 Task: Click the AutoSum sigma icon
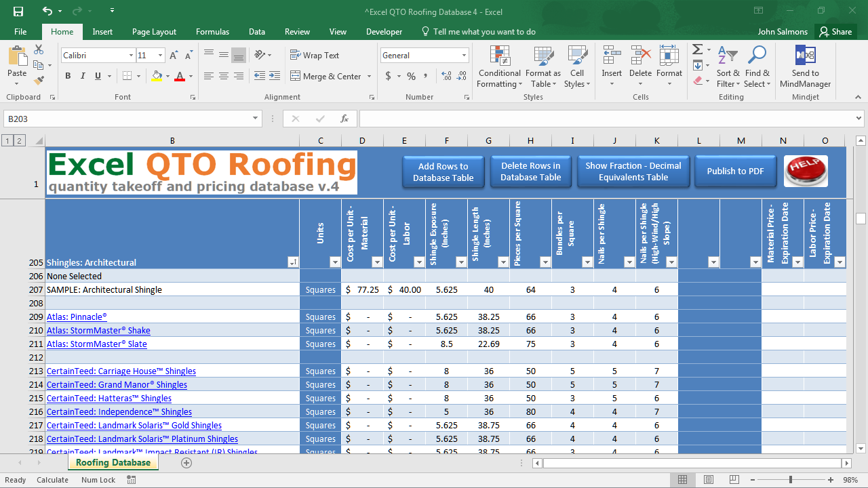[697, 49]
